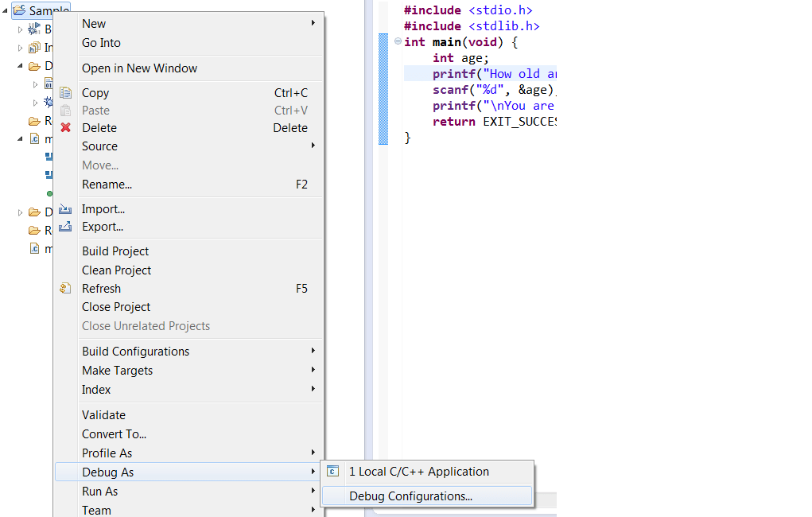Collapse the main function code fold toggle
Screen dimensions: 812x517
(398, 41)
